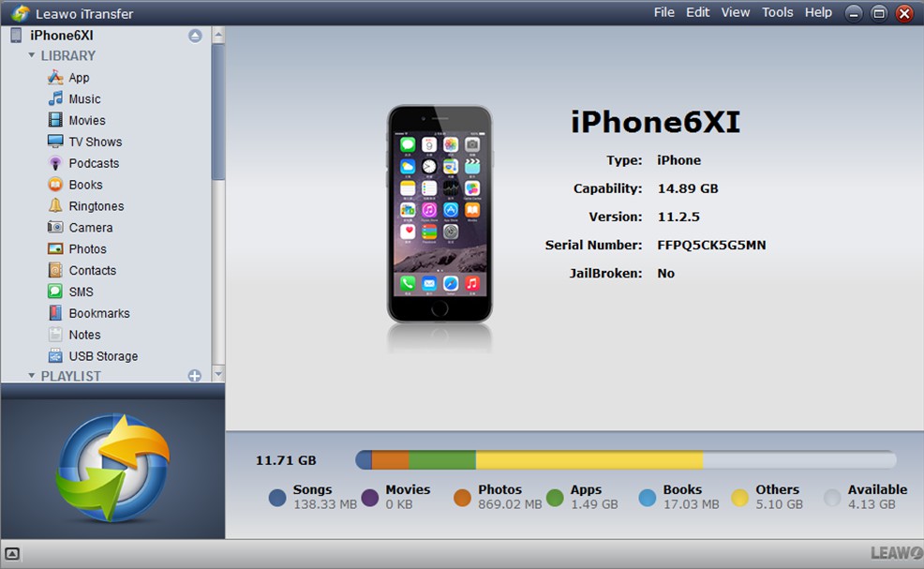
Task: Click the iPhone device image
Action: point(440,214)
